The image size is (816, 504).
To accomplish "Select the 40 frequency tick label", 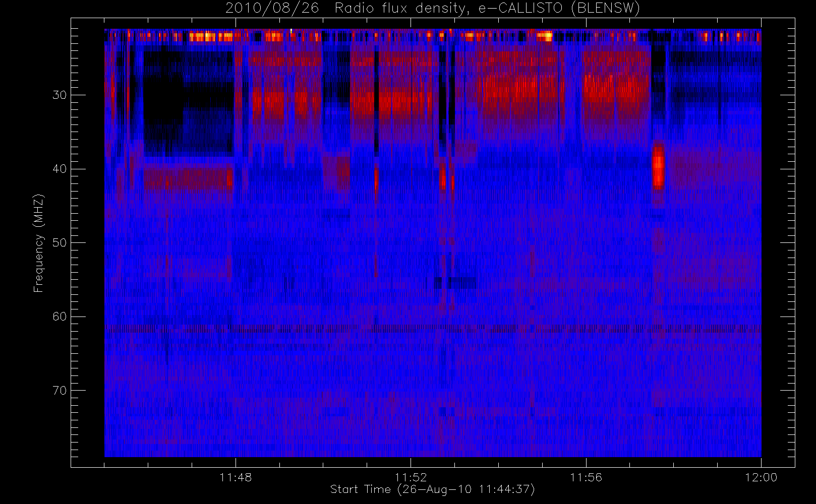I will 60,169.
